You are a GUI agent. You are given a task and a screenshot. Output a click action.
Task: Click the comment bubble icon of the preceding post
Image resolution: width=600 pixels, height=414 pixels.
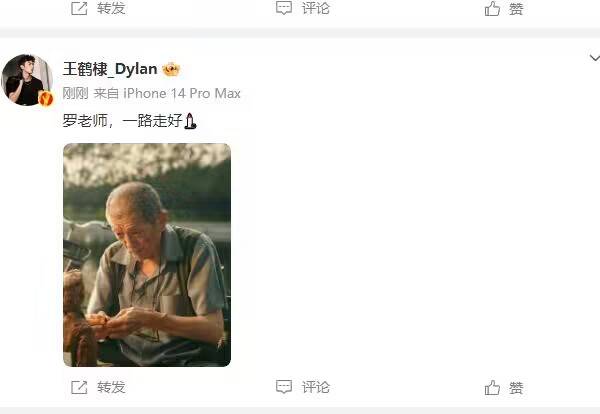pos(284,8)
